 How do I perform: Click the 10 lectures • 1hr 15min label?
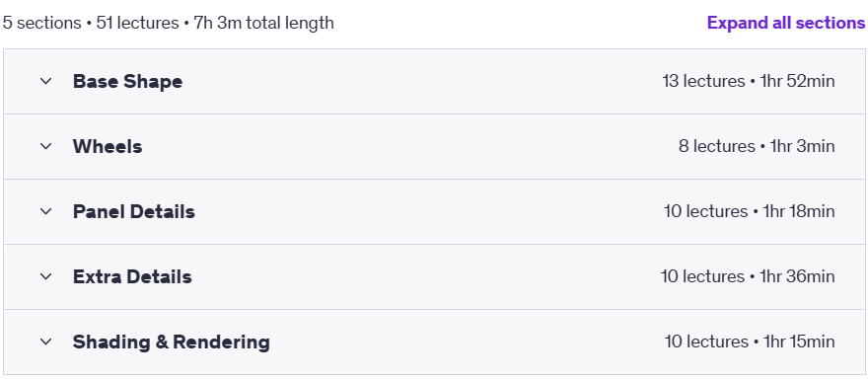(750, 342)
